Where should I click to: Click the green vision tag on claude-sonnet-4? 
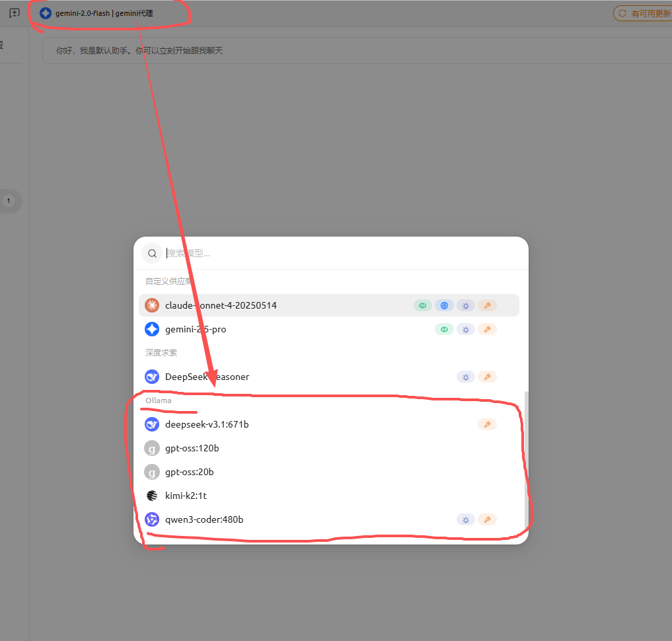(423, 305)
